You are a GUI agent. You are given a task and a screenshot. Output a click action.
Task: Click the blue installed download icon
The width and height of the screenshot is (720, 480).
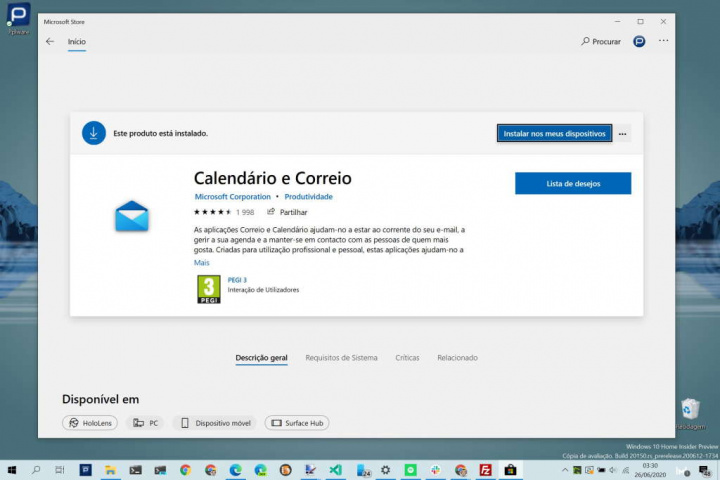tap(94, 133)
